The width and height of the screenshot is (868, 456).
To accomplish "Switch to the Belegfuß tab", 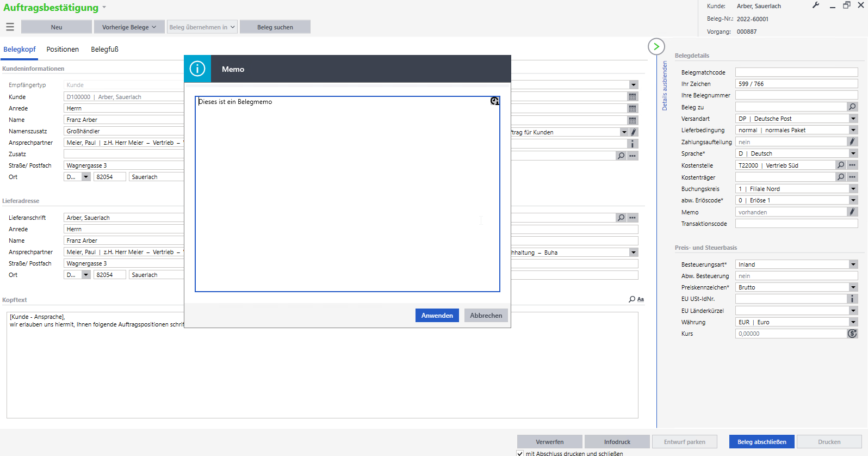I will tap(104, 50).
